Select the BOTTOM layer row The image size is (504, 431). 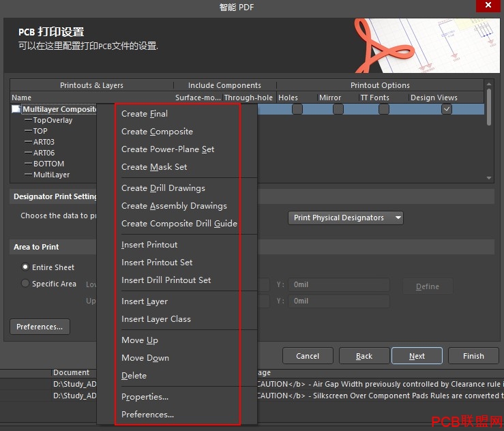point(48,164)
